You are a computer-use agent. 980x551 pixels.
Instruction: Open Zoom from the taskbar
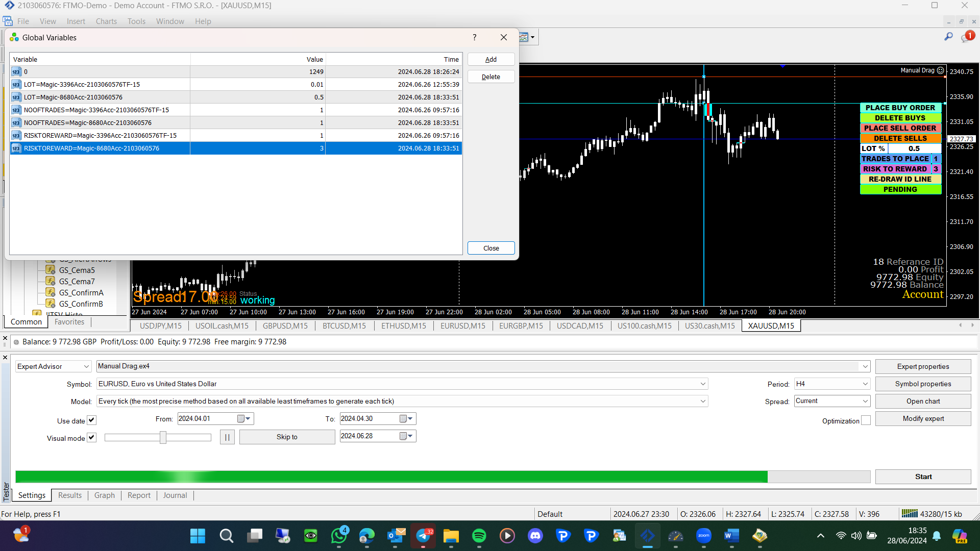click(x=703, y=536)
